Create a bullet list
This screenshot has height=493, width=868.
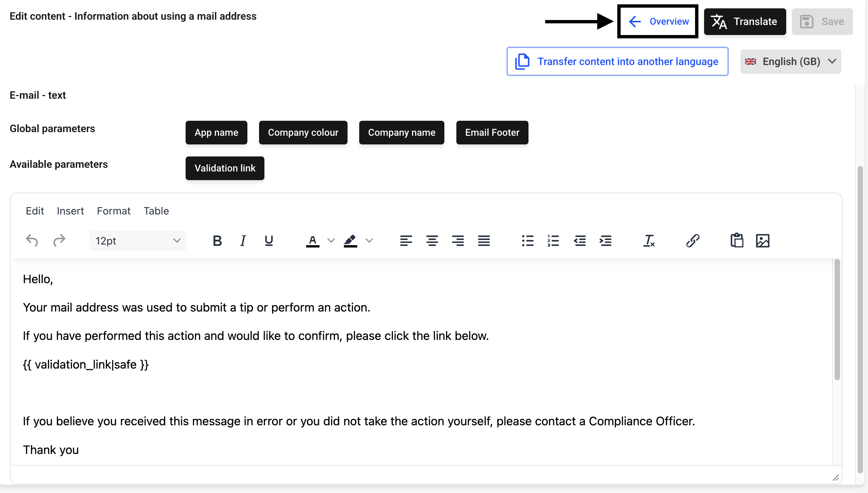(x=527, y=241)
